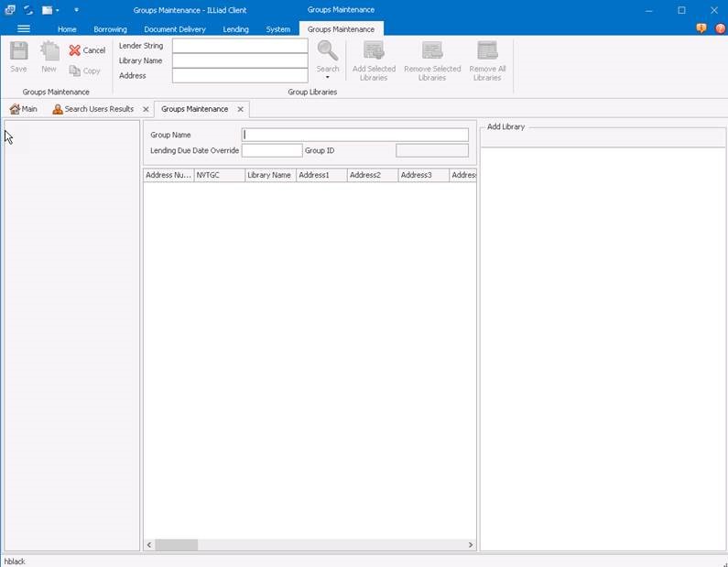The height and width of the screenshot is (567, 728).
Task: Focus the Lender String input box
Action: 240,45
